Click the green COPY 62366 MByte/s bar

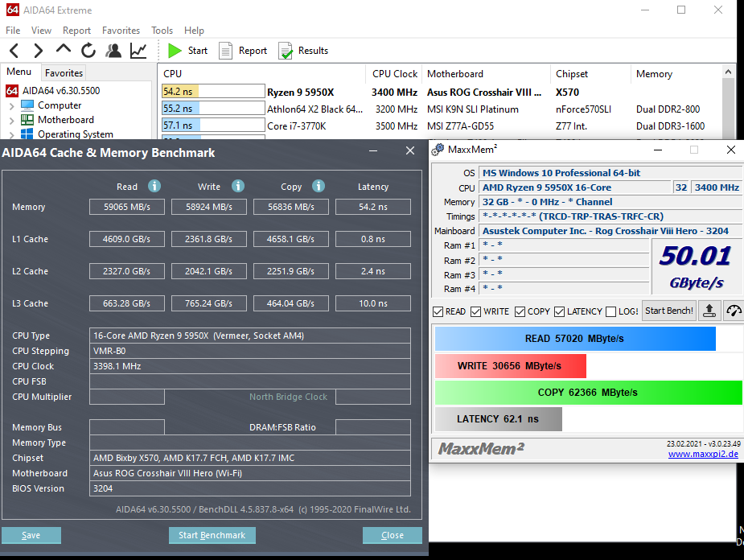[x=589, y=393]
